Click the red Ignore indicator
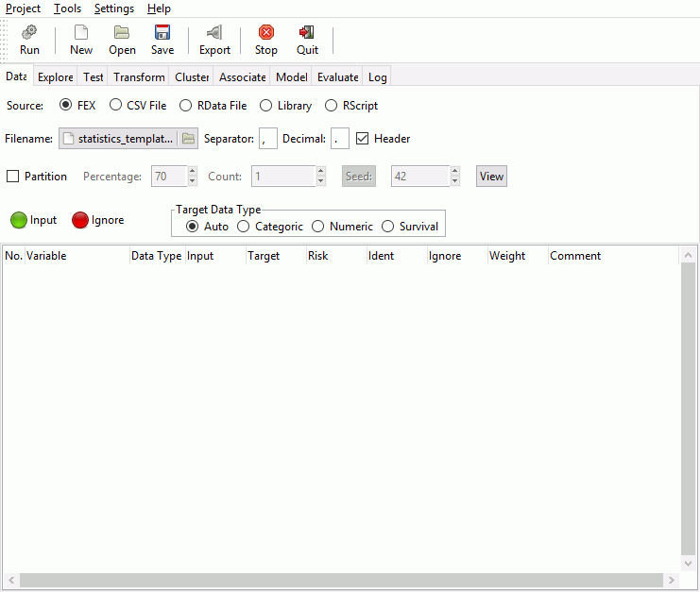Screen dimensions: 700x592 (80, 220)
